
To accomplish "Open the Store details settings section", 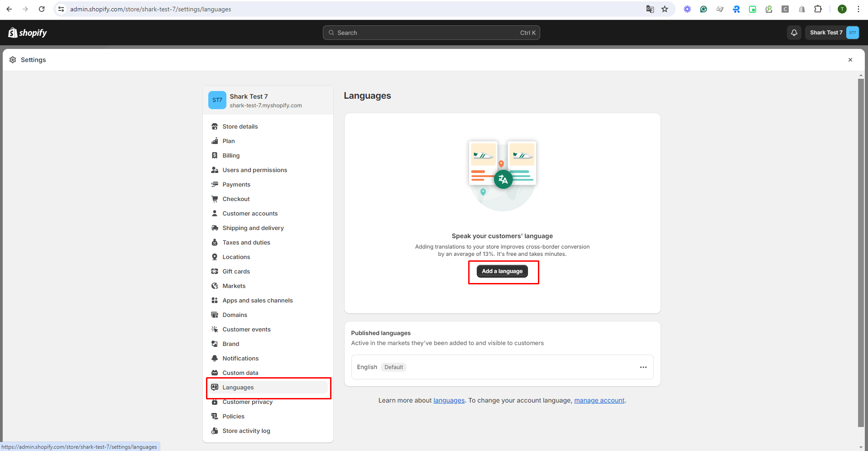I will 240,126.
